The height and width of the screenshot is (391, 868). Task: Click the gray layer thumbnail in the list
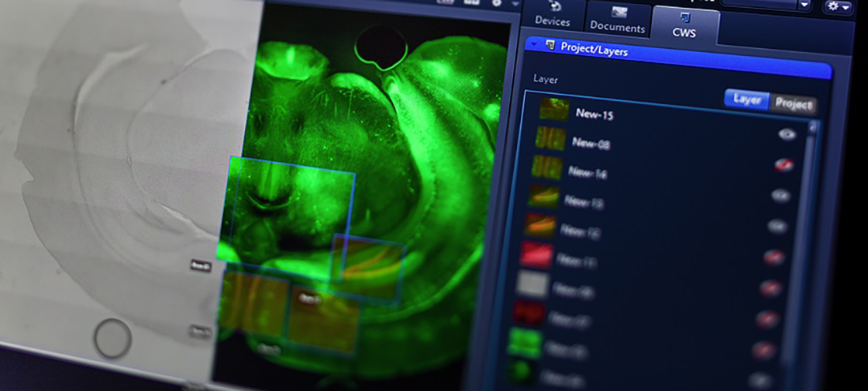tap(532, 284)
